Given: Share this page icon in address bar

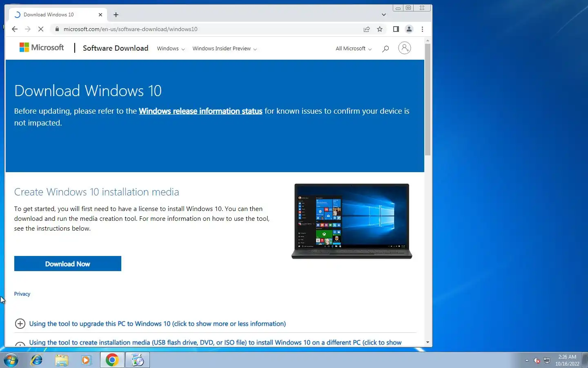Looking at the screenshot, I should pos(367,29).
